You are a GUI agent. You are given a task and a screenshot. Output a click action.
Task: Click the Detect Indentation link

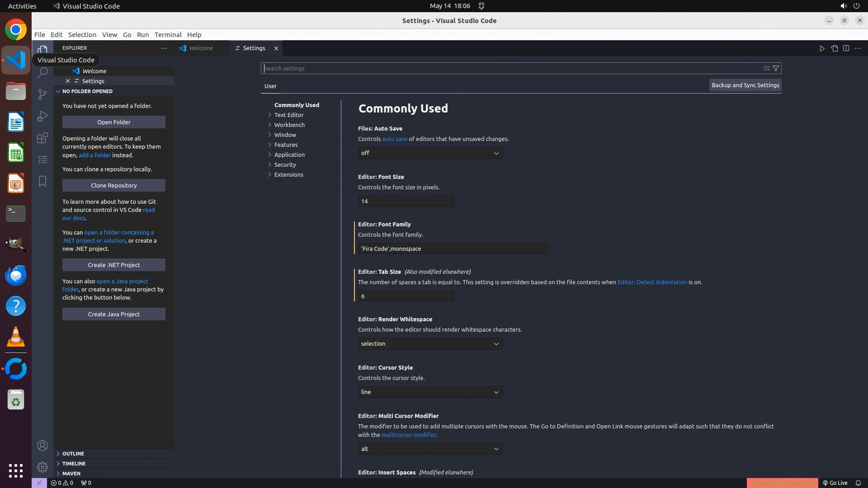pos(652,282)
